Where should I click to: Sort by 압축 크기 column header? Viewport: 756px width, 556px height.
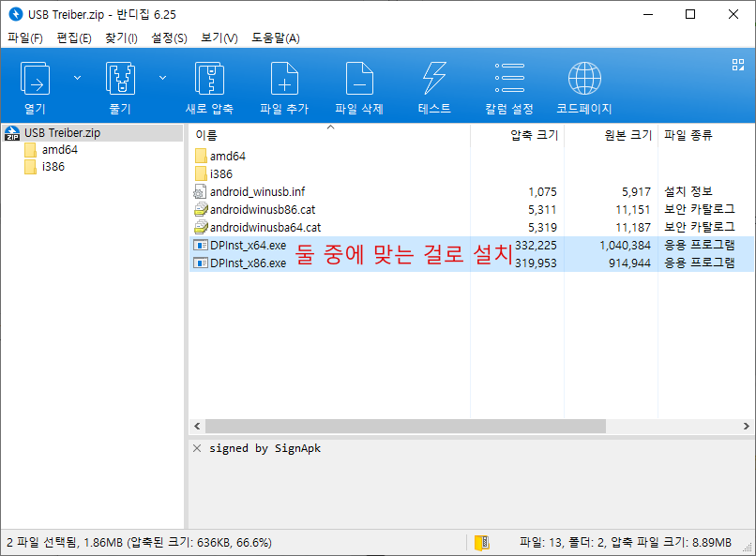click(517, 135)
